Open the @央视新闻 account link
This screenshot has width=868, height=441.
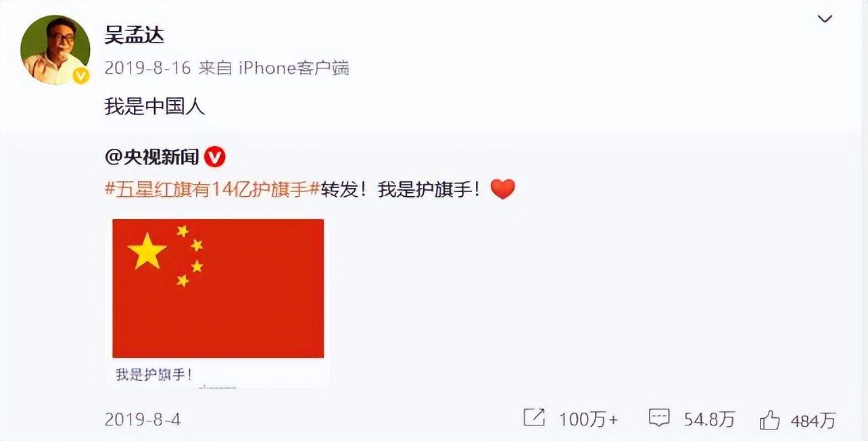coord(152,157)
